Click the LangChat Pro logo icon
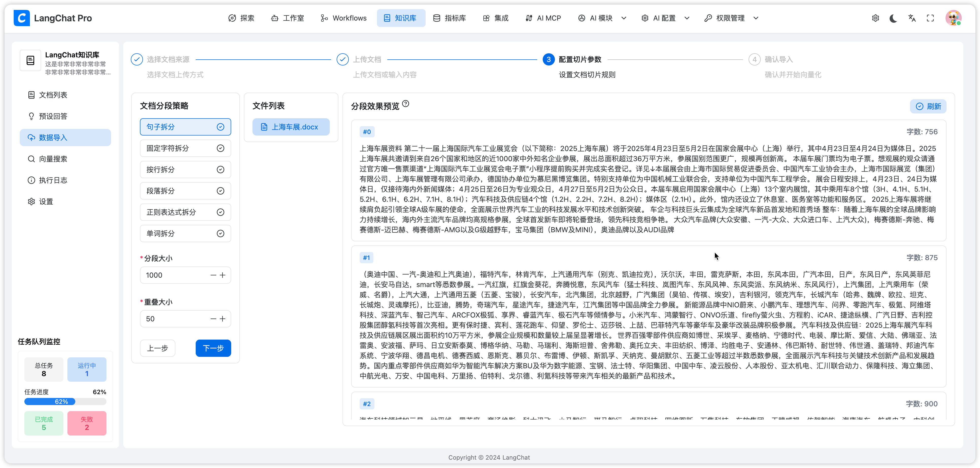This screenshot has width=980, height=468. 22,18
